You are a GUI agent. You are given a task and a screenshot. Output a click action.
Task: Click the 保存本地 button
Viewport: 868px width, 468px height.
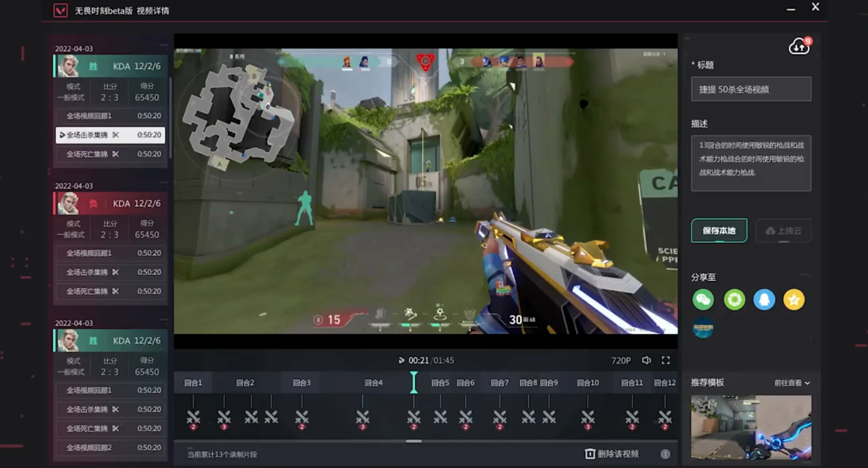[719, 231]
